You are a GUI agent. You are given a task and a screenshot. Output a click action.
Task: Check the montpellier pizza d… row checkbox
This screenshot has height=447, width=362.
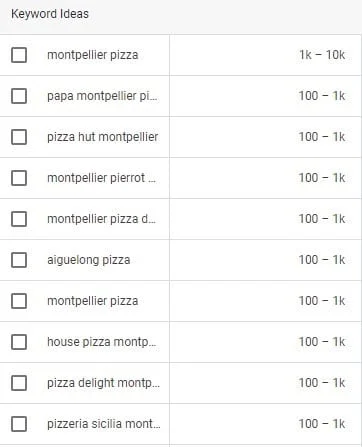pyautogui.click(x=19, y=219)
